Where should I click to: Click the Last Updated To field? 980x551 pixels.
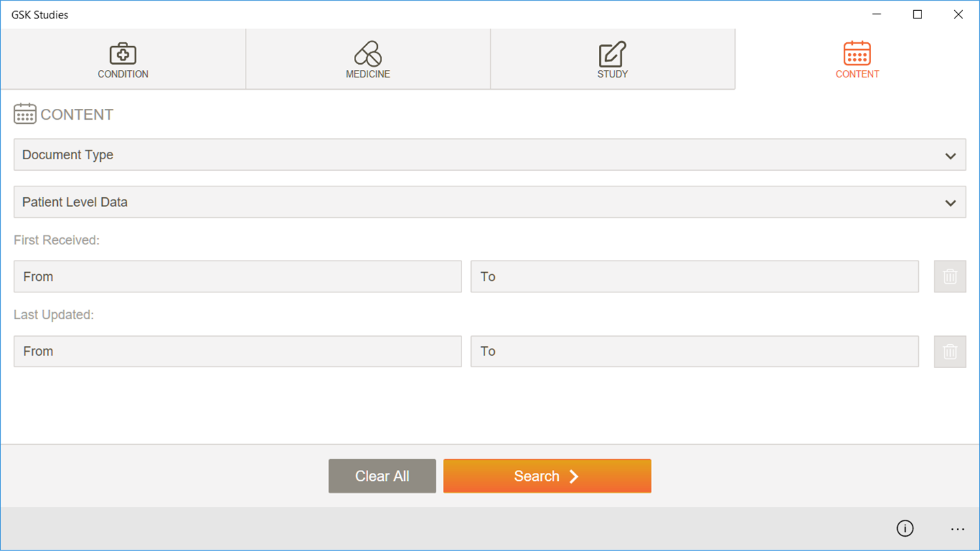pyautogui.click(x=694, y=351)
